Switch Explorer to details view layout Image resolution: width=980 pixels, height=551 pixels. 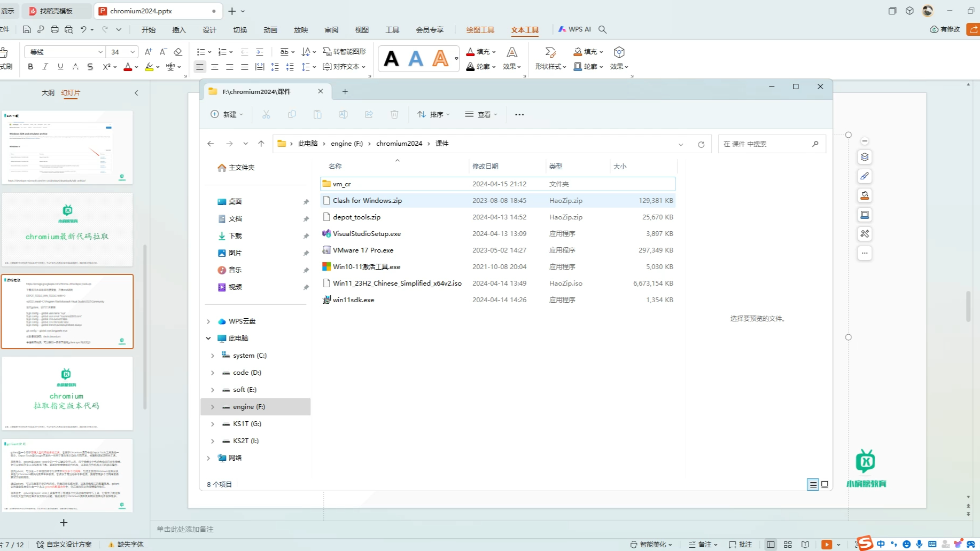813,484
